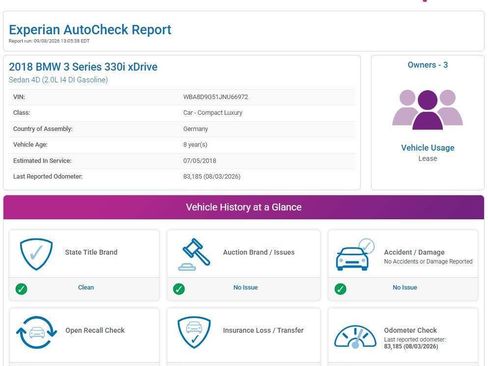This screenshot has height=366, width=488.
Task: Click No Accidents or Damage Reported text
Action: tap(428, 262)
